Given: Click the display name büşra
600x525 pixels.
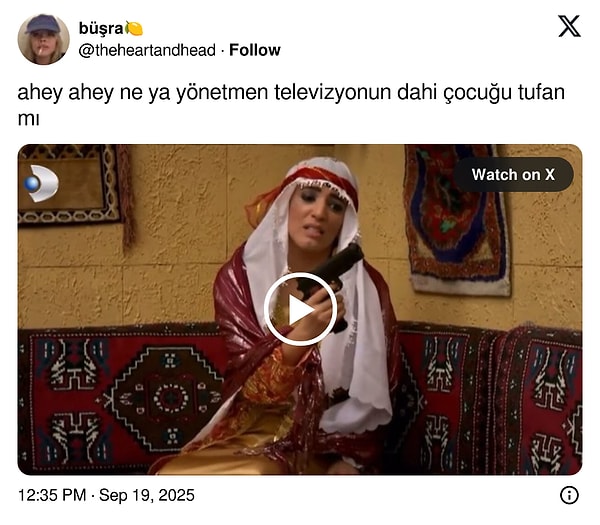Looking at the screenshot, I should pos(101,28).
